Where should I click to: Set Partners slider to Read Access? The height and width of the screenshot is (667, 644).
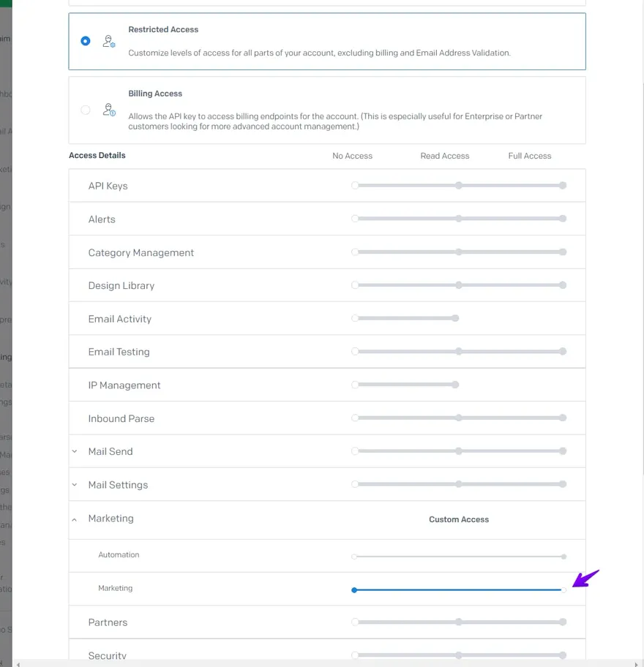pos(458,622)
